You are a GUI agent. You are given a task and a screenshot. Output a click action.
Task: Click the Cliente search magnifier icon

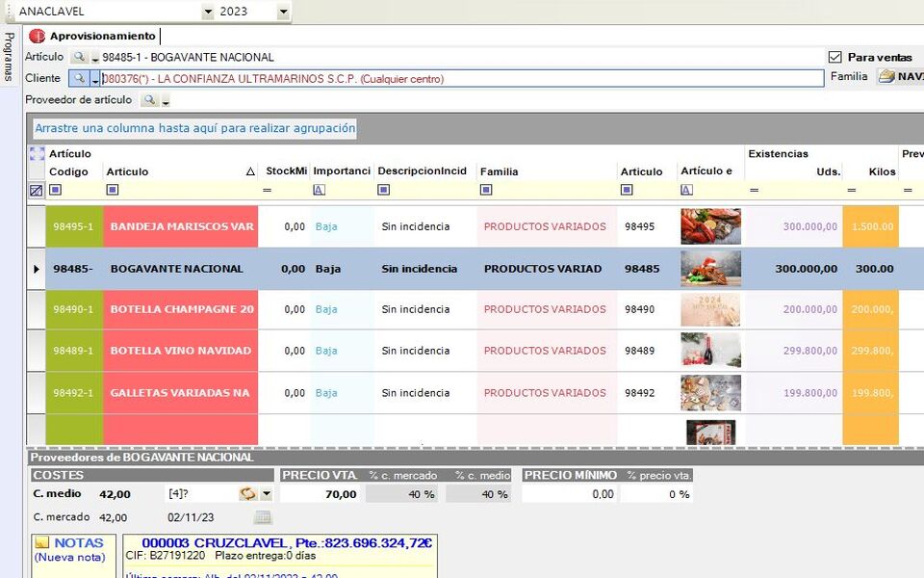tap(80, 78)
